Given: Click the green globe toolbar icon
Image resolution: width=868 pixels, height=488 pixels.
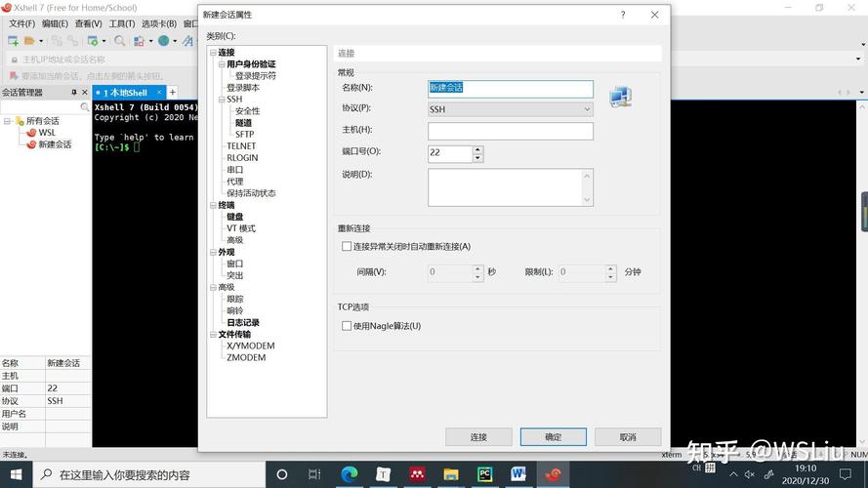Looking at the screenshot, I should point(164,40).
